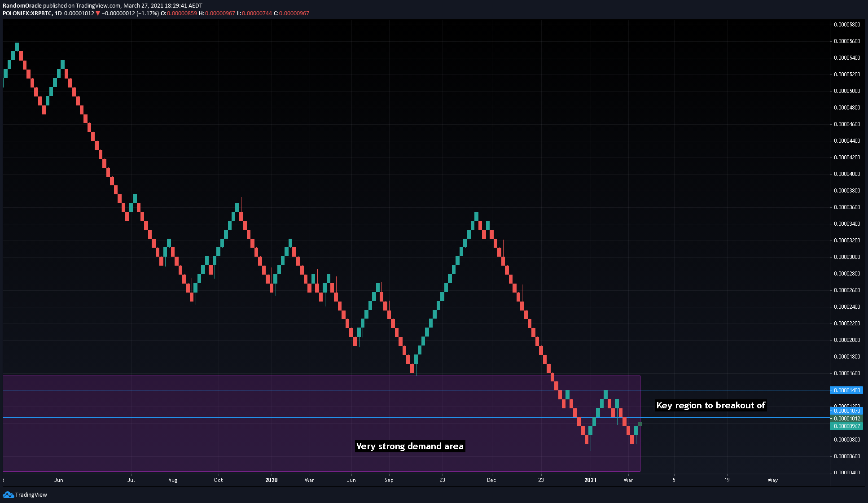868x503 pixels.
Task: Click the 0.00001012 current price label
Action: click(x=846, y=418)
